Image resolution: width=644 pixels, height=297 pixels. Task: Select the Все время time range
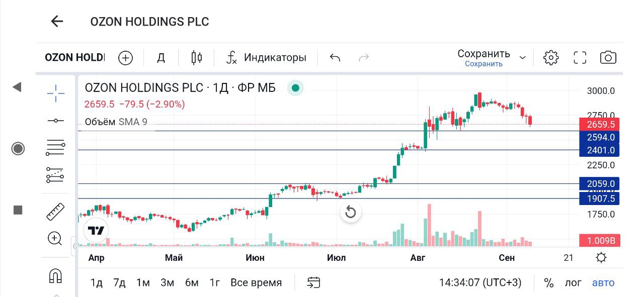click(256, 283)
